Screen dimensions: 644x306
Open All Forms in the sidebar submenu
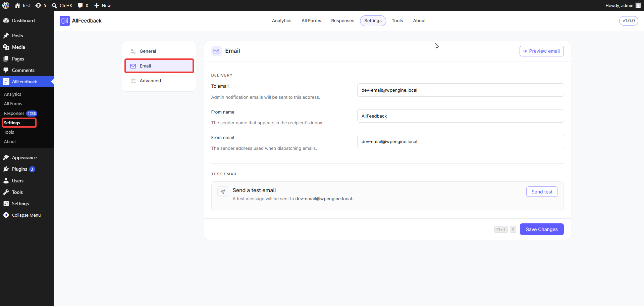point(13,104)
